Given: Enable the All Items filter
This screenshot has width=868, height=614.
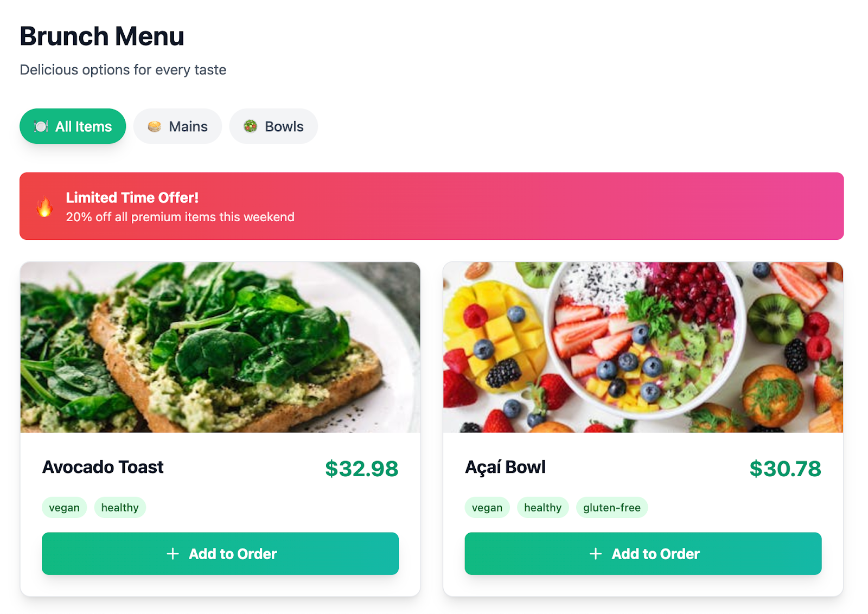Looking at the screenshot, I should click(x=73, y=126).
